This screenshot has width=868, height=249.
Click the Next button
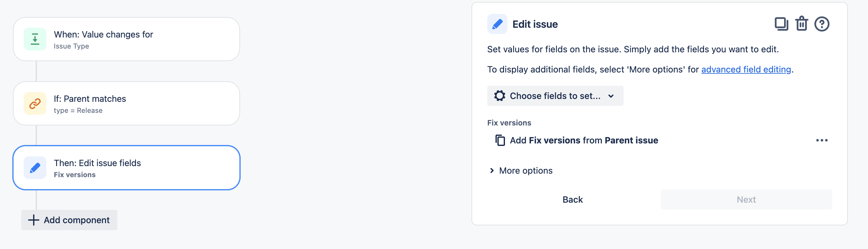pyautogui.click(x=746, y=200)
